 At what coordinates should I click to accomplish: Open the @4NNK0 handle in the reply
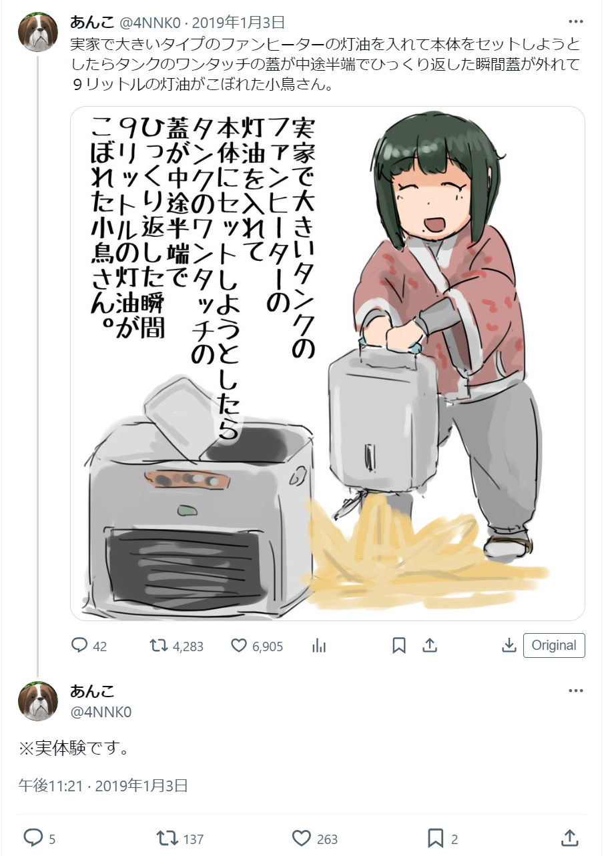(x=101, y=712)
